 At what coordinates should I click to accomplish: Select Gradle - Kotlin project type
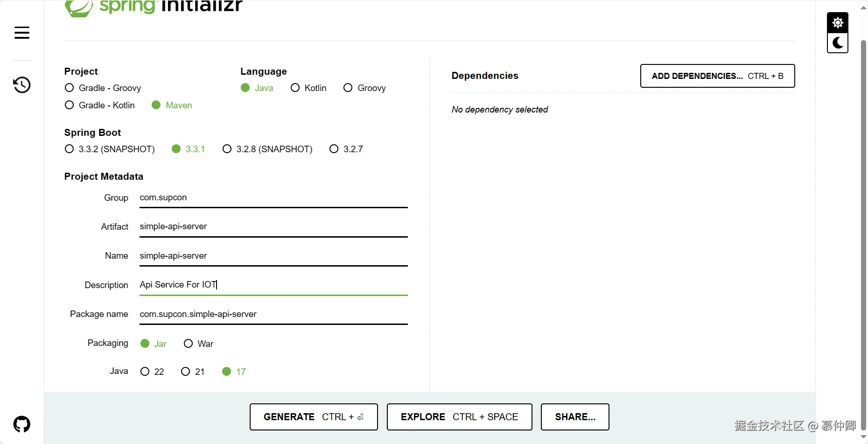tap(99, 105)
